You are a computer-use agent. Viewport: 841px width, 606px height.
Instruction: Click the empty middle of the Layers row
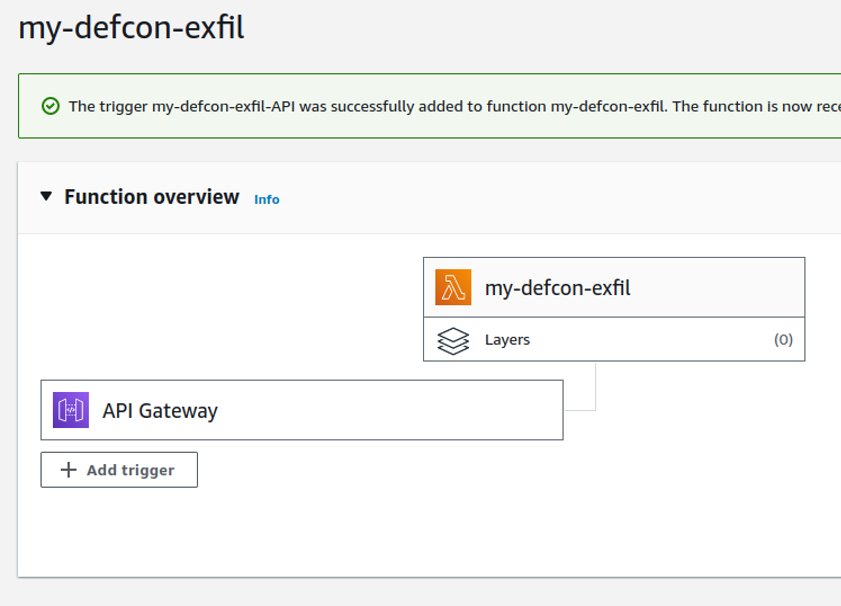(650, 340)
